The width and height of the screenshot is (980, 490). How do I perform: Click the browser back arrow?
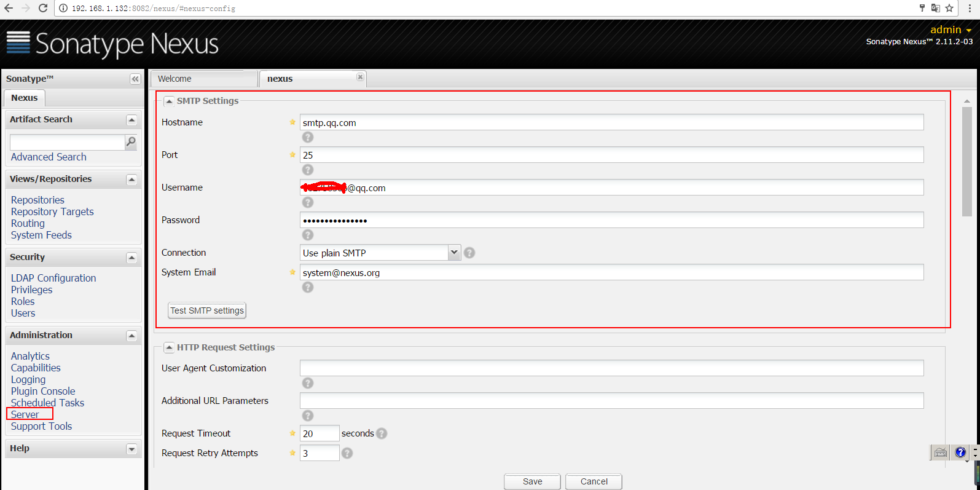click(9, 8)
